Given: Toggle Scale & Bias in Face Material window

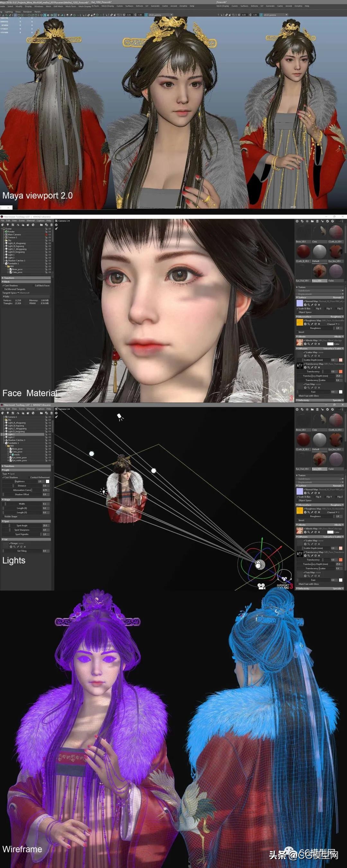Looking at the screenshot, I should tap(304, 309).
